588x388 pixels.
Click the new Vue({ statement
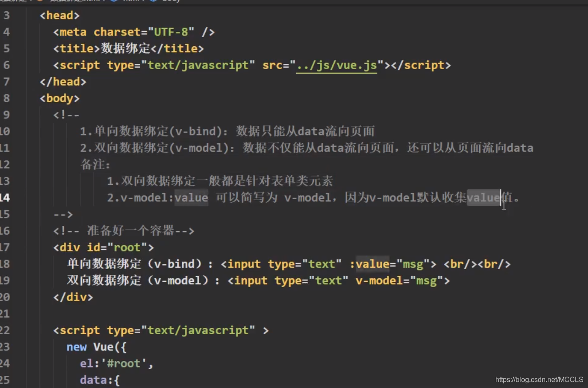tap(97, 347)
